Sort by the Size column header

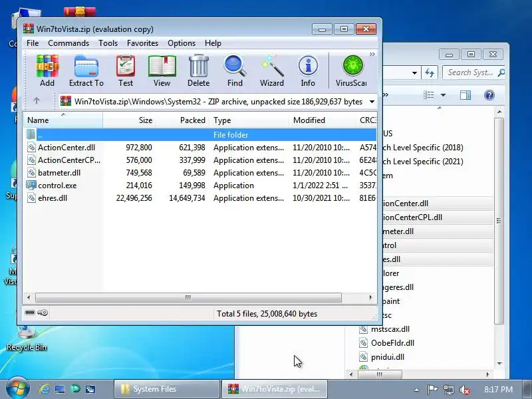tap(129, 120)
